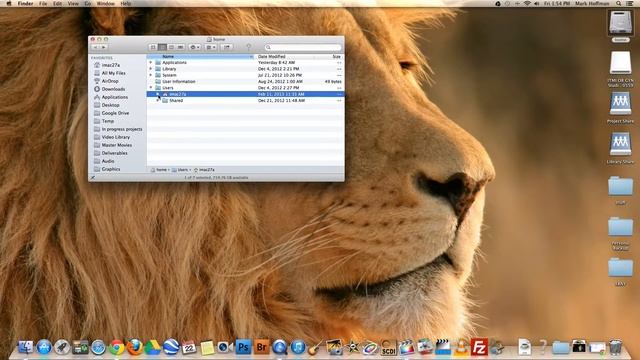Open Deliverables in the sidebar
Screen dimensions: 640x360
click(111, 153)
